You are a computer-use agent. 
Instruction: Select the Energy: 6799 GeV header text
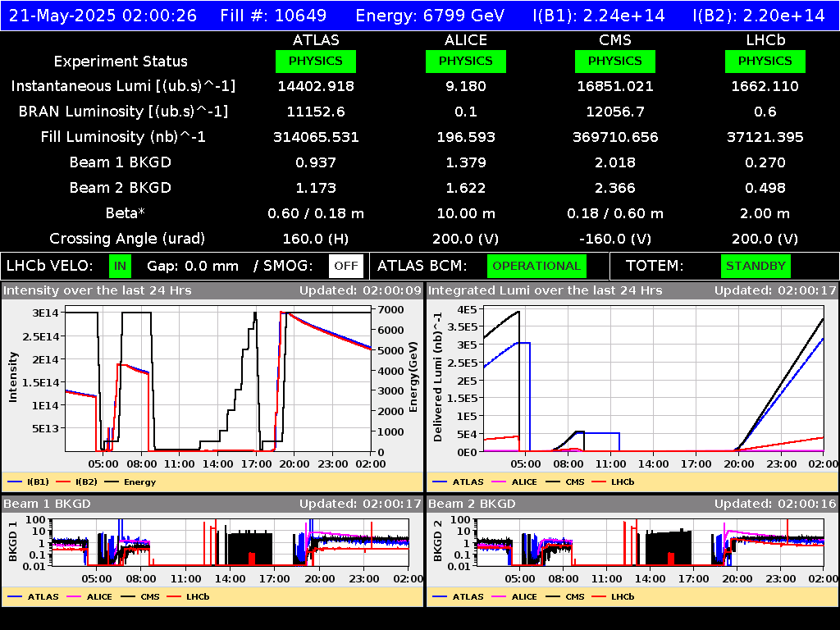pyautogui.click(x=430, y=16)
